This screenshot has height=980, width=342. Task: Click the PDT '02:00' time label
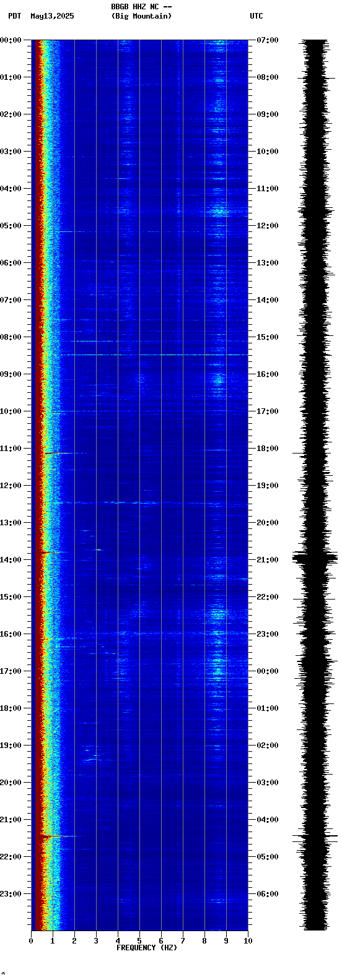coord(11,114)
